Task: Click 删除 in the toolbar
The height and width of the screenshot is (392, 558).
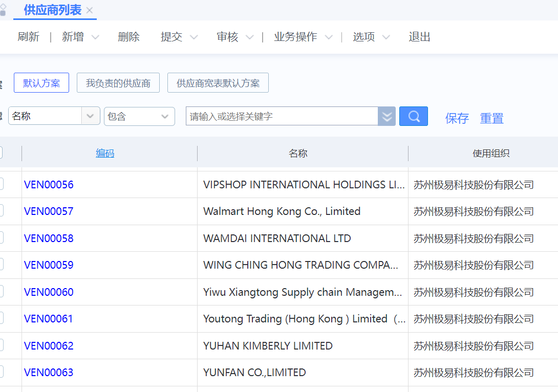Action: pyautogui.click(x=129, y=37)
